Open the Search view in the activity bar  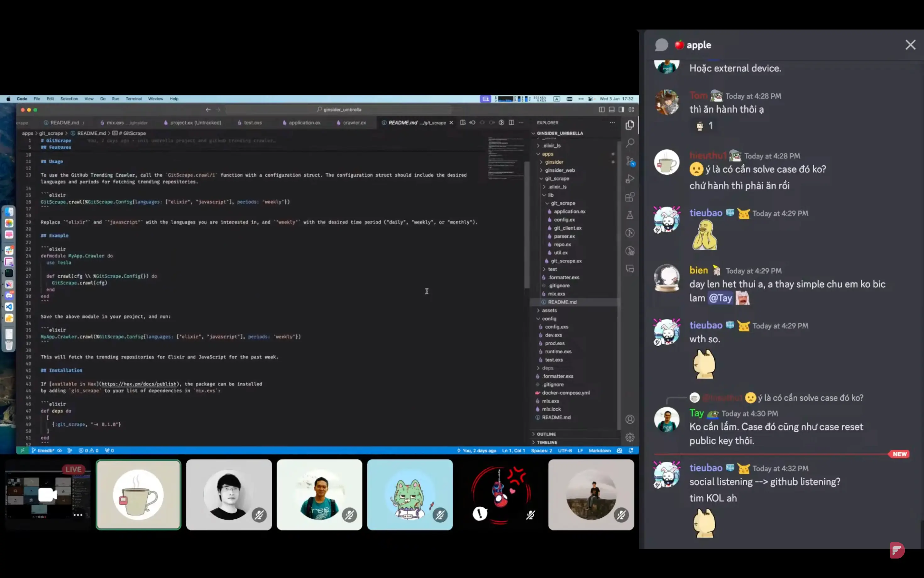click(x=630, y=143)
